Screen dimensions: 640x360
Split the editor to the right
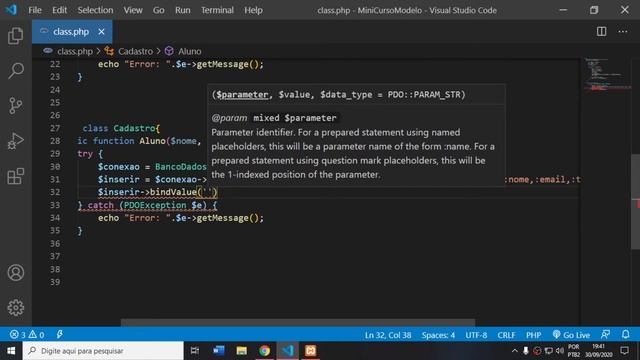601,31
